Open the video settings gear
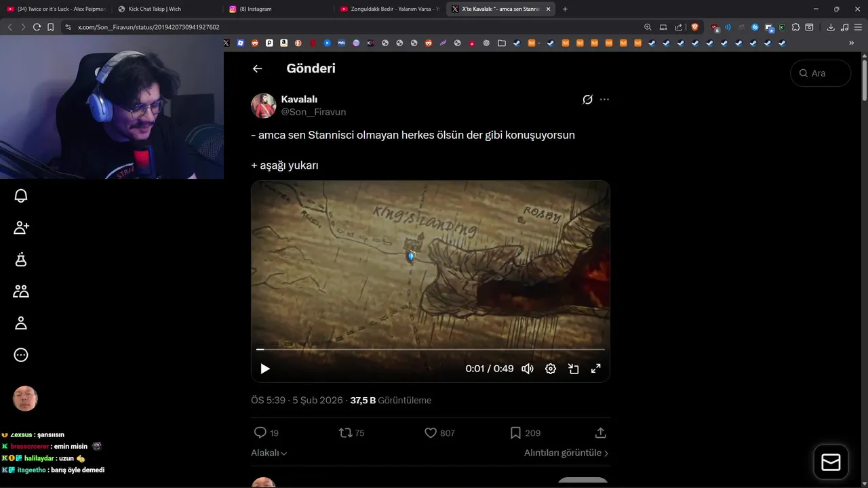 [x=551, y=369]
